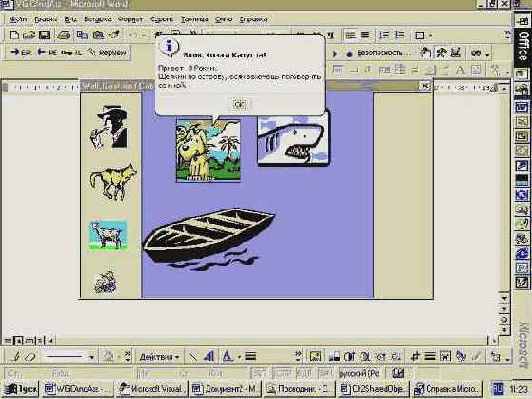
Task: Click the font color A icon
Action: [227, 356]
